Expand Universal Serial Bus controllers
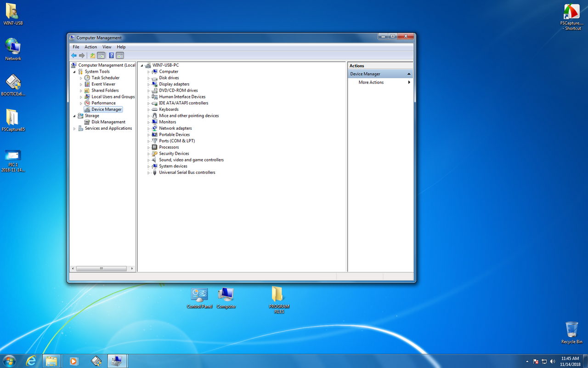The width and height of the screenshot is (588, 368). [x=149, y=173]
